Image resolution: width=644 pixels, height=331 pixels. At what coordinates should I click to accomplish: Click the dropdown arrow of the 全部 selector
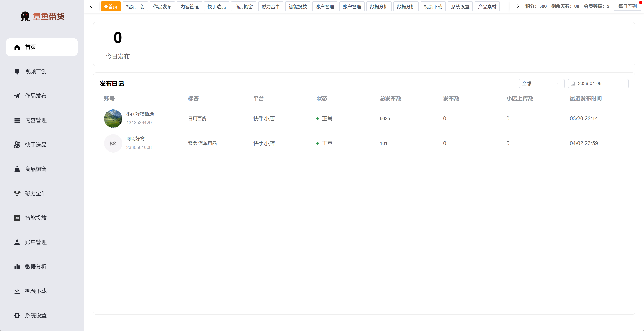coord(559,84)
